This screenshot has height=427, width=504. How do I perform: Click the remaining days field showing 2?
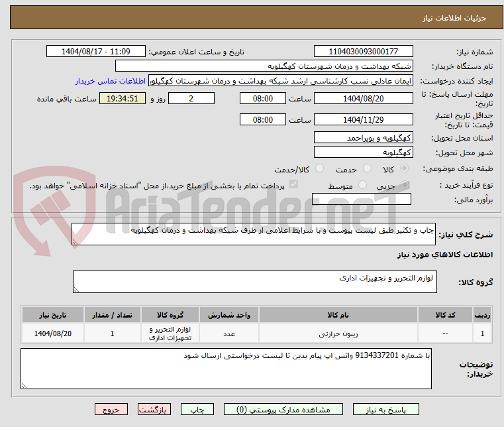tap(191, 98)
